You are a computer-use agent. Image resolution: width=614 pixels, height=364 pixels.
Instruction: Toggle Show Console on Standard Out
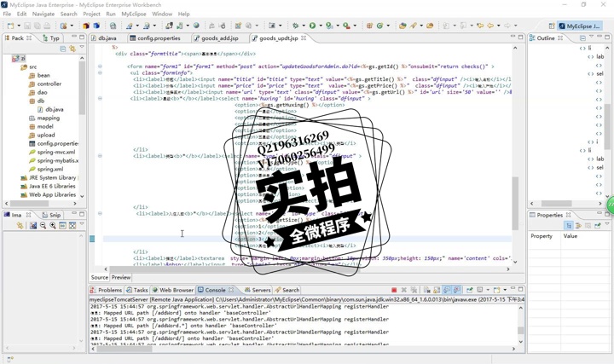tap(447, 290)
